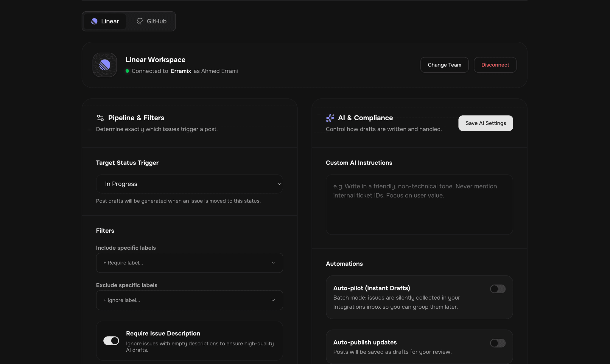Save AI Settings
Image resolution: width=610 pixels, height=364 pixels.
pos(485,123)
